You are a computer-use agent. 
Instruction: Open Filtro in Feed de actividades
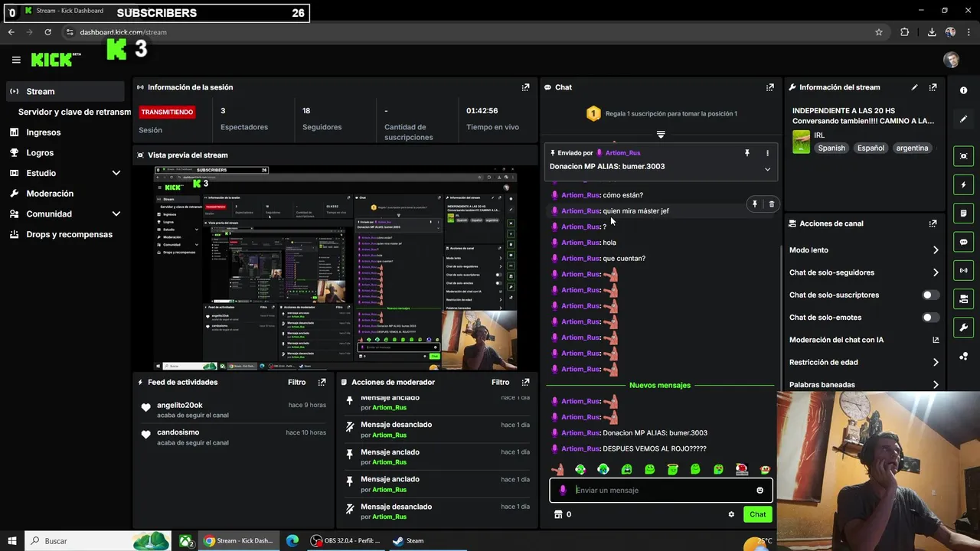pyautogui.click(x=297, y=382)
